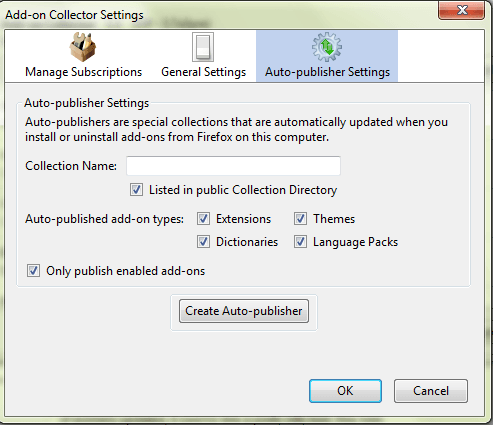Click the Collection Name label text
Viewport: 493px width, 425px height.
(x=71, y=166)
